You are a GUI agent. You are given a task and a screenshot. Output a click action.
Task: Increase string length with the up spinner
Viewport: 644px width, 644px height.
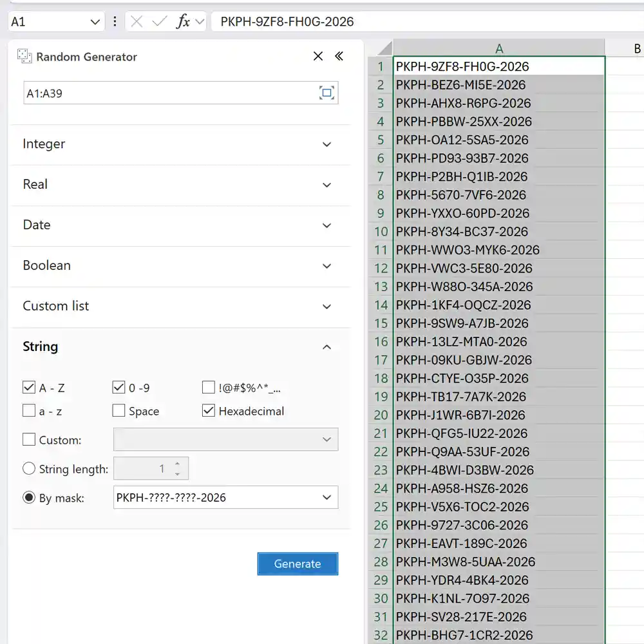[178, 464]
